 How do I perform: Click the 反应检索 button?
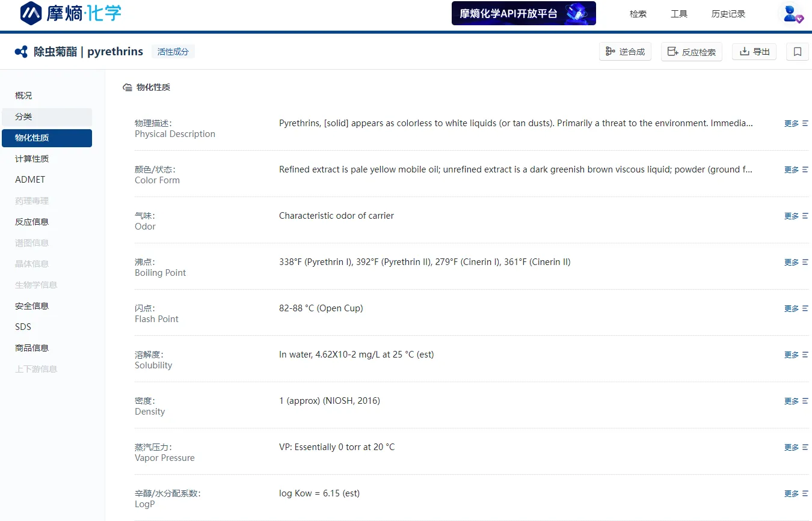691,52
